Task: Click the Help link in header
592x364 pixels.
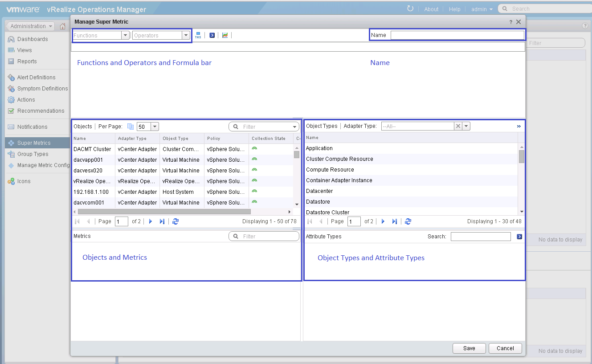Action: [455, 9]
